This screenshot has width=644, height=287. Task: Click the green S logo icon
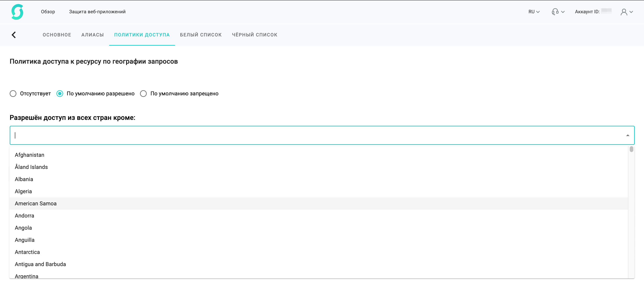(x=17, y=12)
